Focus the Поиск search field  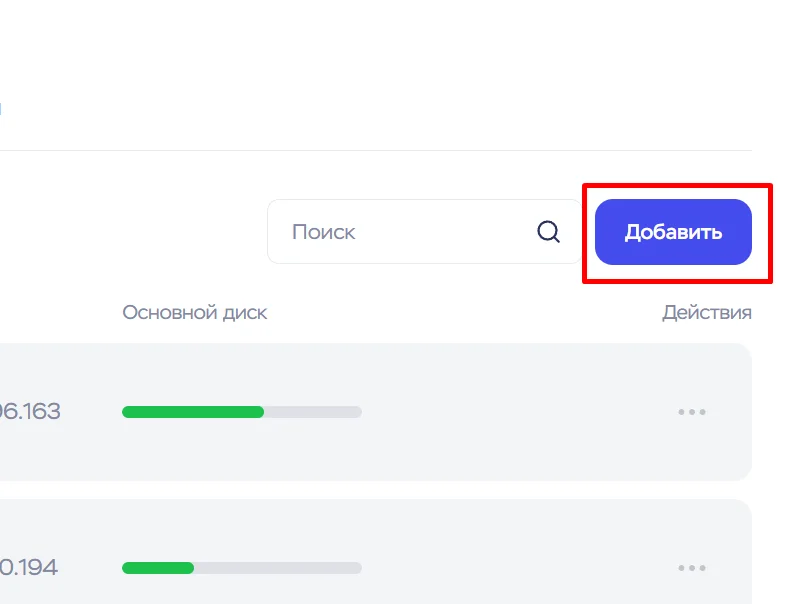[410, 232]
